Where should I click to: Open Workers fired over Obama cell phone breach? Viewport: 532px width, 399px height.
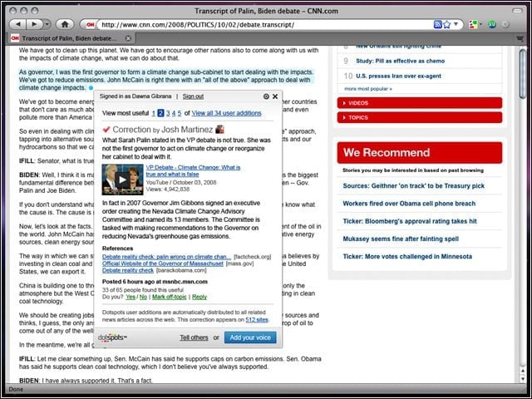pos(409,204)
